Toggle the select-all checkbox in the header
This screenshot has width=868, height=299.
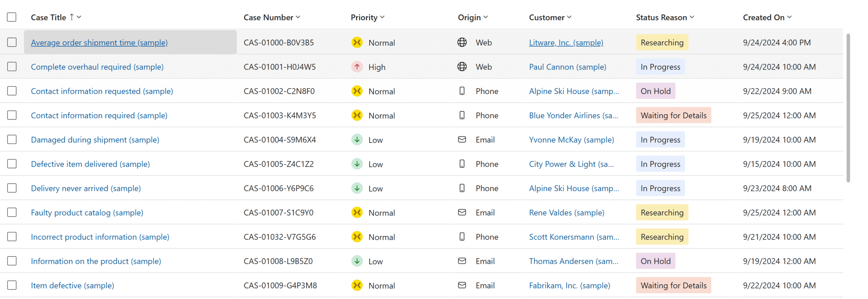pos(12,17)
